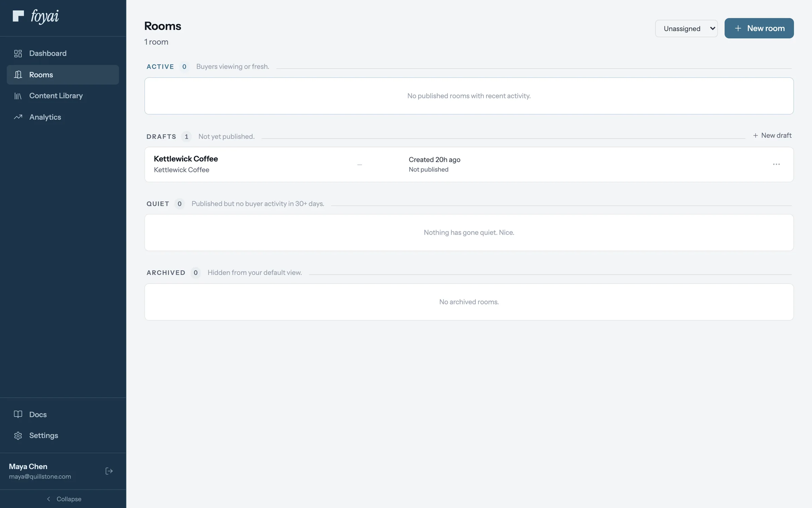812x508 pixels.
Task: Open the Unassigned filter dropdown
Action: 686,28
